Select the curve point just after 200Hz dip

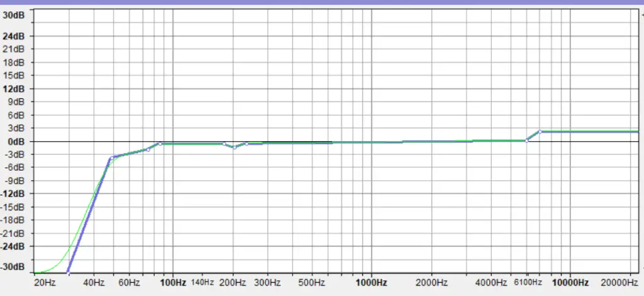coord(247,144)
